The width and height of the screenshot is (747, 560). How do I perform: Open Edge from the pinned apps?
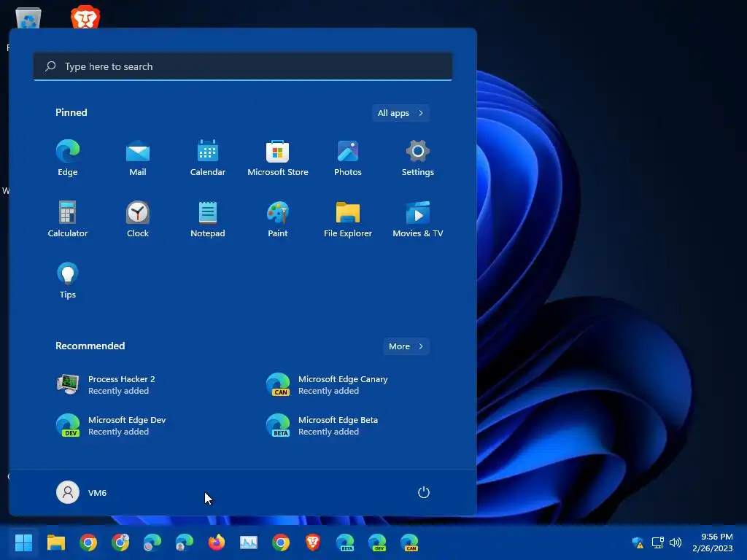coord(68,158)
